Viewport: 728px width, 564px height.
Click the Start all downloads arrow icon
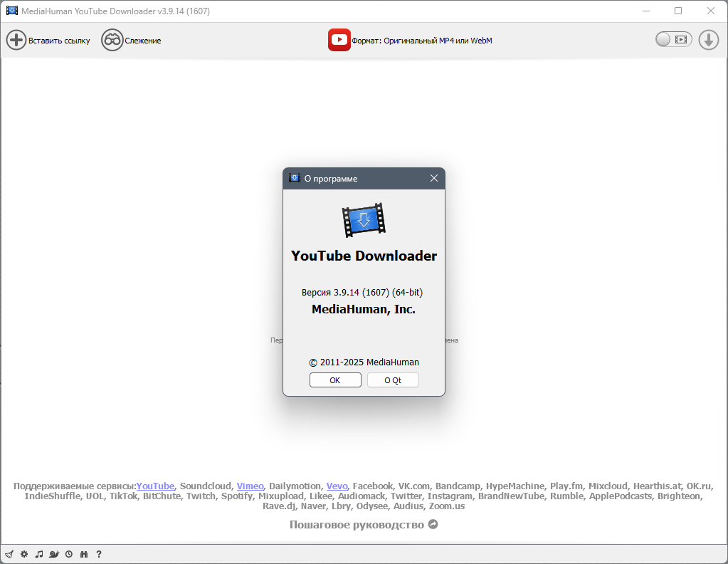709,40
